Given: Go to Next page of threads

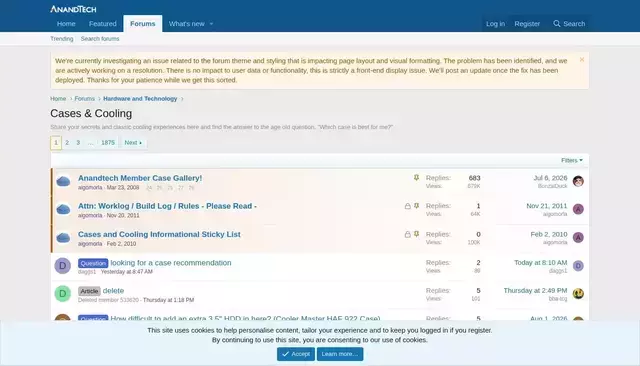Looking at the screenshot, I should [133, 142].
